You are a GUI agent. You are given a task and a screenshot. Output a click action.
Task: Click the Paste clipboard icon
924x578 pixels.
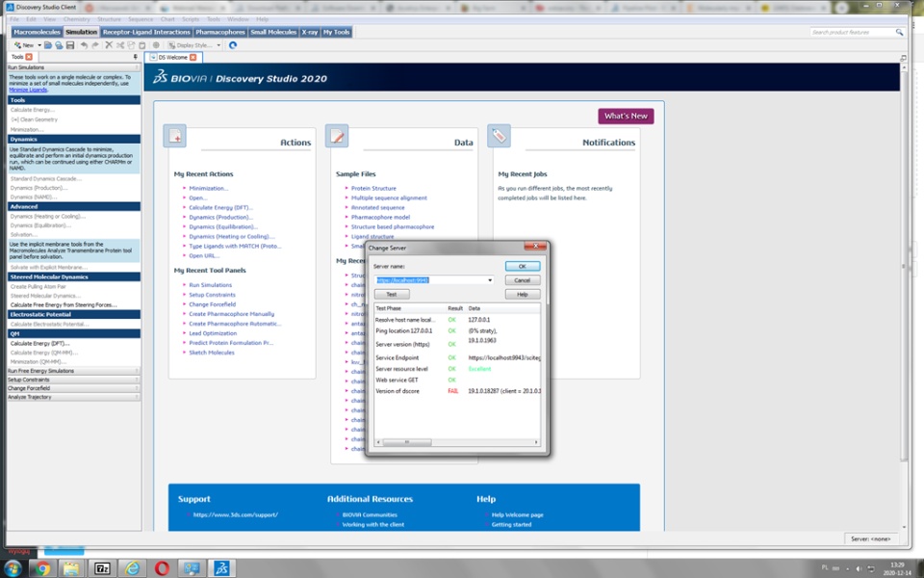coord(142,45)
